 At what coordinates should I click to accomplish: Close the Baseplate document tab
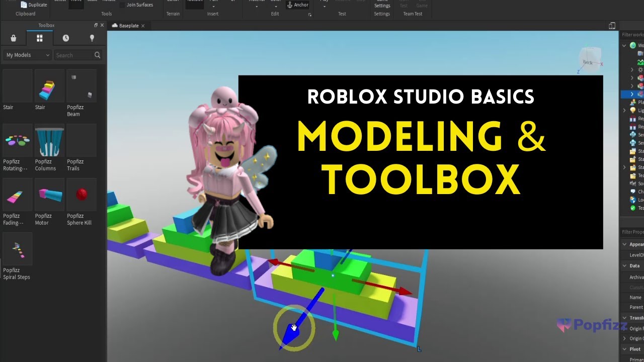coord(143,26)
